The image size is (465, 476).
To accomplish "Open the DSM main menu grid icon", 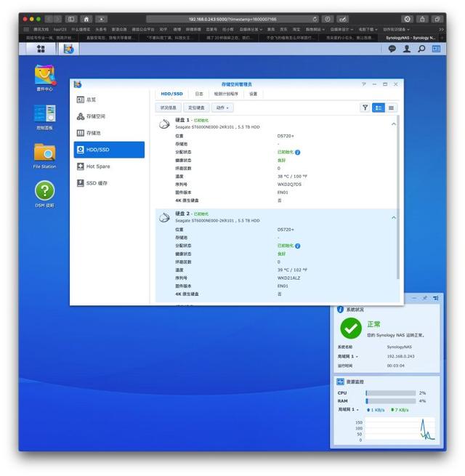I will (x=41, y=49).
